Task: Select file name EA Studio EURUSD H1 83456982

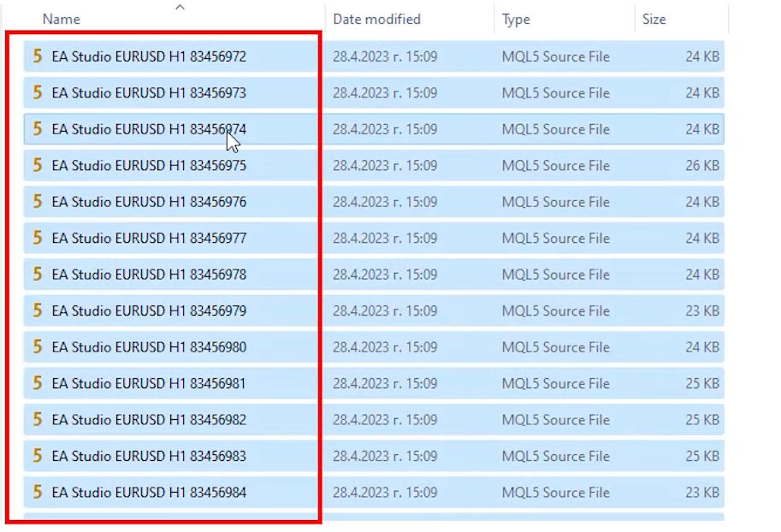Action: tap(149, 420)
